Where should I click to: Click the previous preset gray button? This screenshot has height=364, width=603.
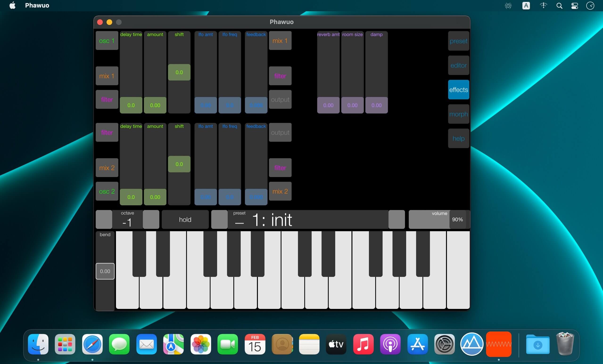[x=219, y=219]
